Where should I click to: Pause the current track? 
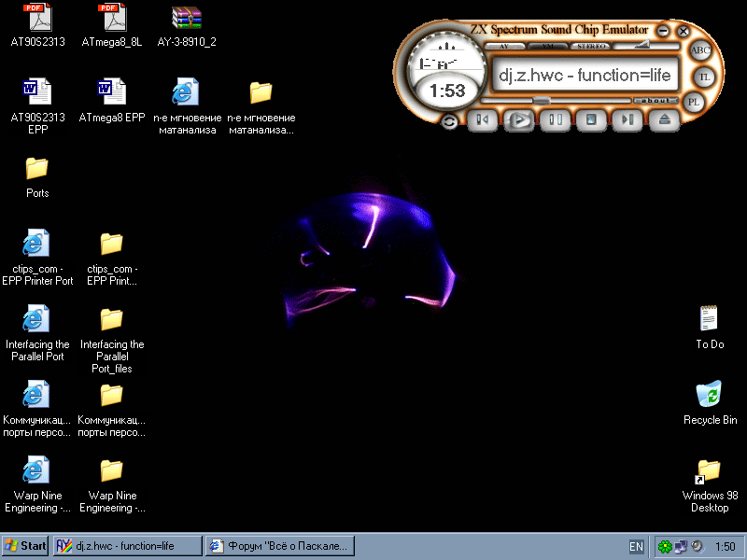(x=555, y=119)
